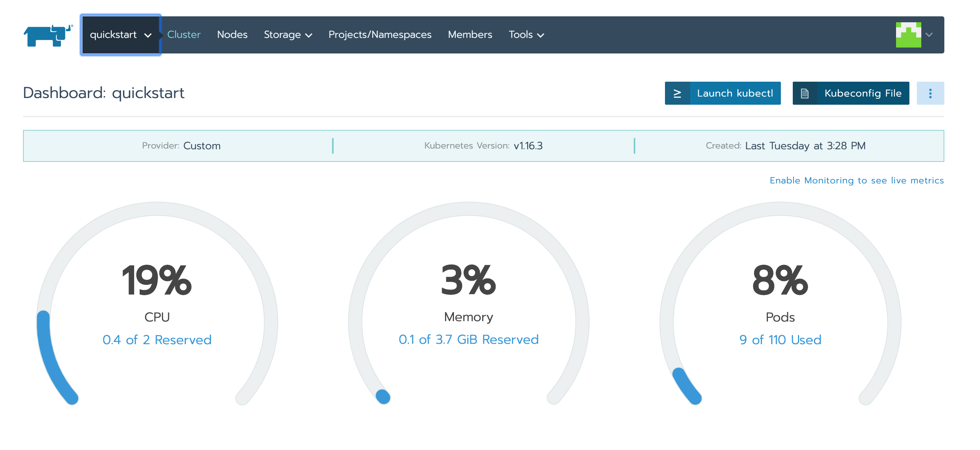
Task: Click Created 'Last Tuesday at 3:28 PM'
Action: (x=805, y=146)
